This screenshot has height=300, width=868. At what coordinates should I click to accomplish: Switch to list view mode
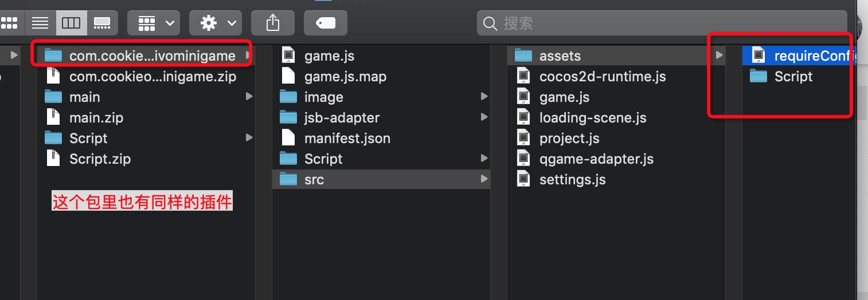click(40, 23)
